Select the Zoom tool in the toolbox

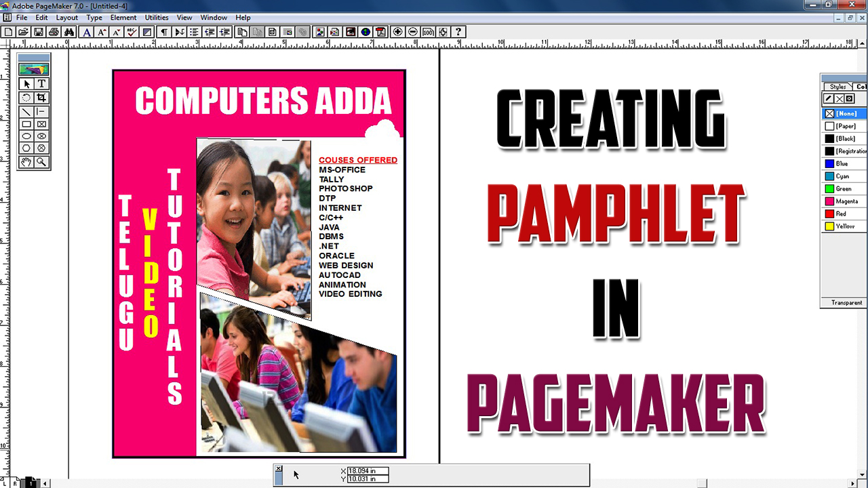[42, 161]
